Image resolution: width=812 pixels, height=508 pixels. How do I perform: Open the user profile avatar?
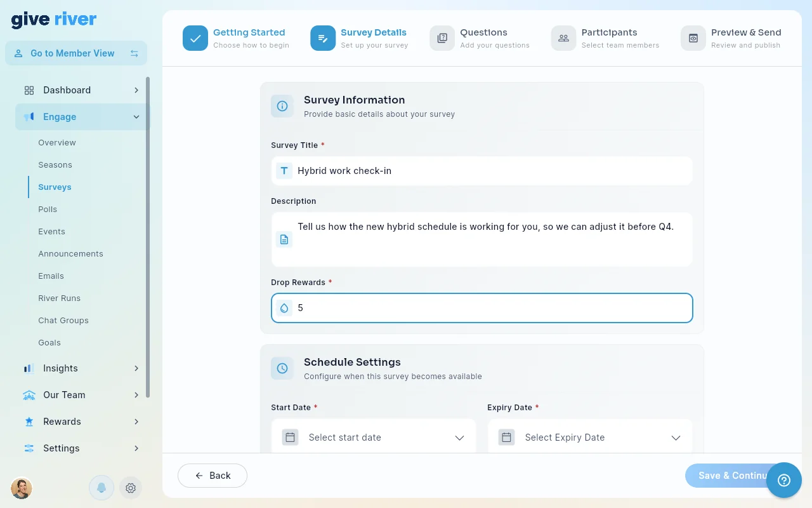point(22,488)
